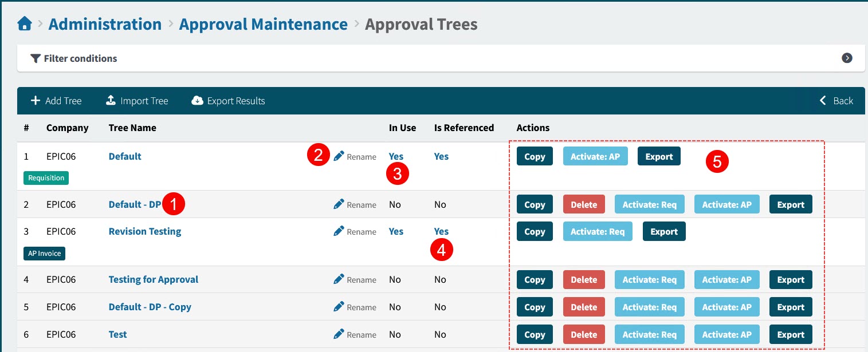
Task: Export the Default tree
Action: coord(659,156)
